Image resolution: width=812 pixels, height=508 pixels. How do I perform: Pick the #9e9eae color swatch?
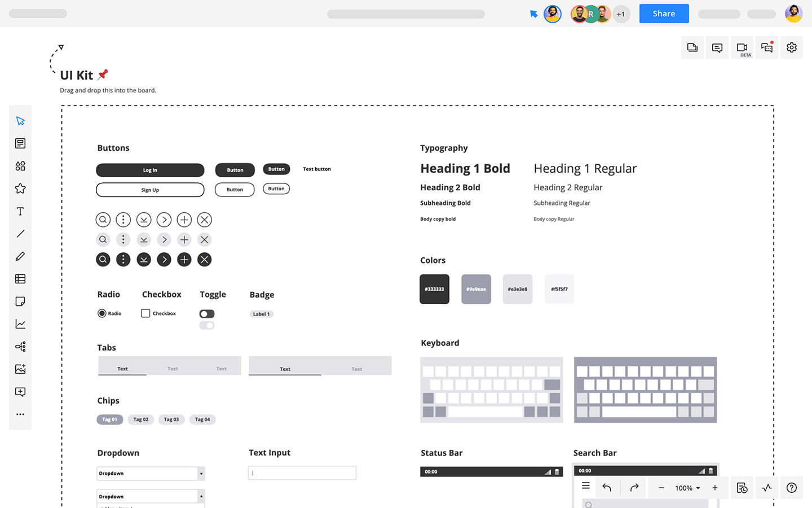476,289
